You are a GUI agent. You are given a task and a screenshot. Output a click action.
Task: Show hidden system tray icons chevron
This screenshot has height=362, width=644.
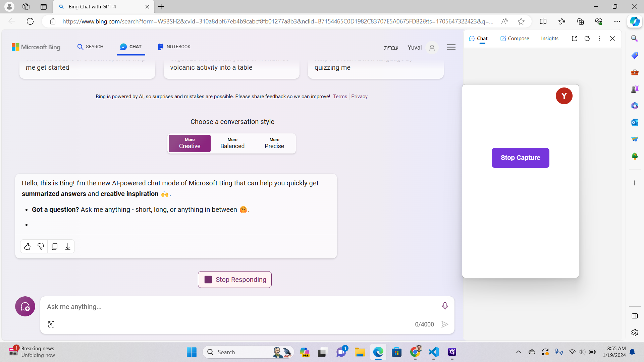point(518,352)
